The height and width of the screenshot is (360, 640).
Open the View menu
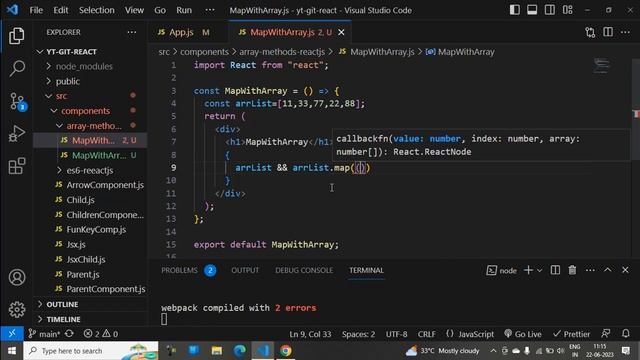pyautogui.click(x=134, y=10)
